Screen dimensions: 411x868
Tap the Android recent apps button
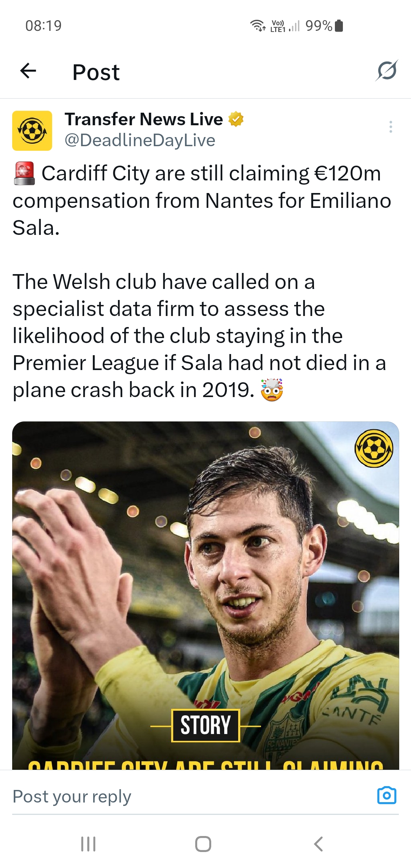coord(88,844)
